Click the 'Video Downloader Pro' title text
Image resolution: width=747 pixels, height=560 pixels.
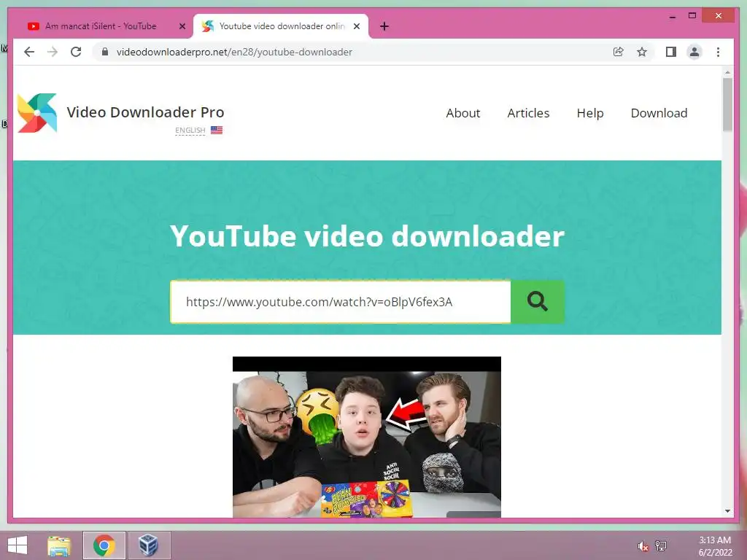[x=145, y=112]
